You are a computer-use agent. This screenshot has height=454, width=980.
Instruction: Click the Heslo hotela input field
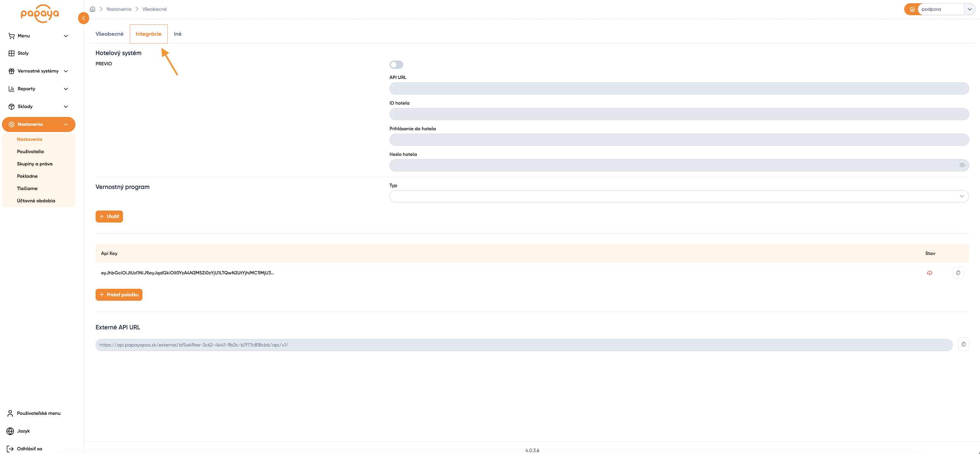(679, 165)
